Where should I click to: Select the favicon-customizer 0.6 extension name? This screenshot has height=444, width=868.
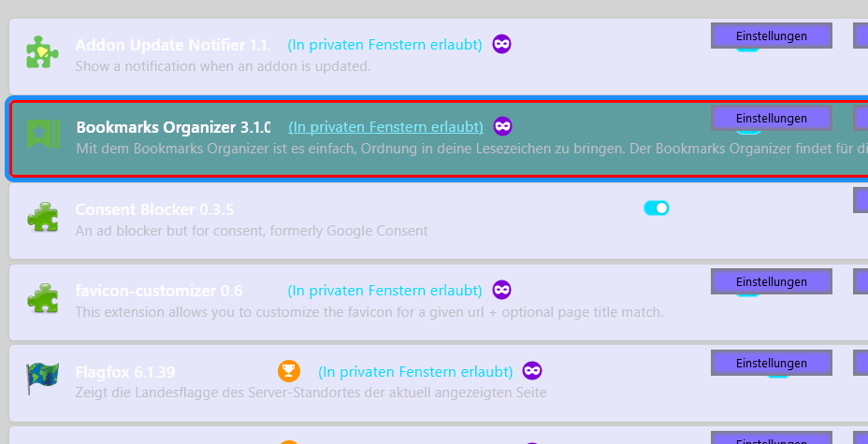click(159, 291)
